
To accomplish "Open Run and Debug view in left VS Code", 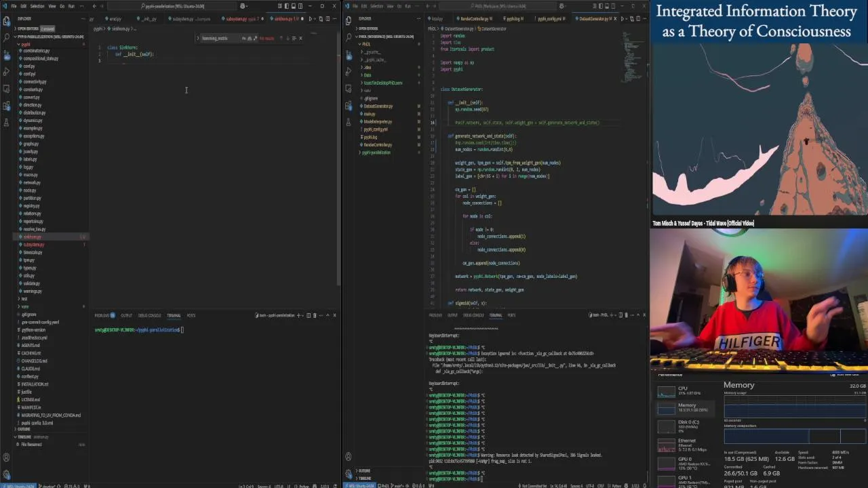I will [7, 72].
